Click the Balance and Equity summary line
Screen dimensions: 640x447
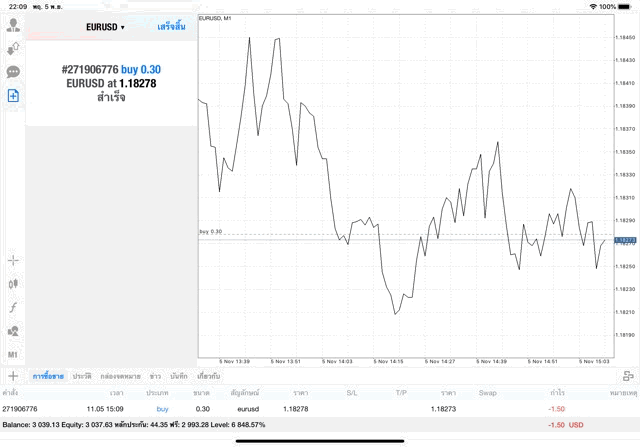pyautogui.click(x=134, y=425)
